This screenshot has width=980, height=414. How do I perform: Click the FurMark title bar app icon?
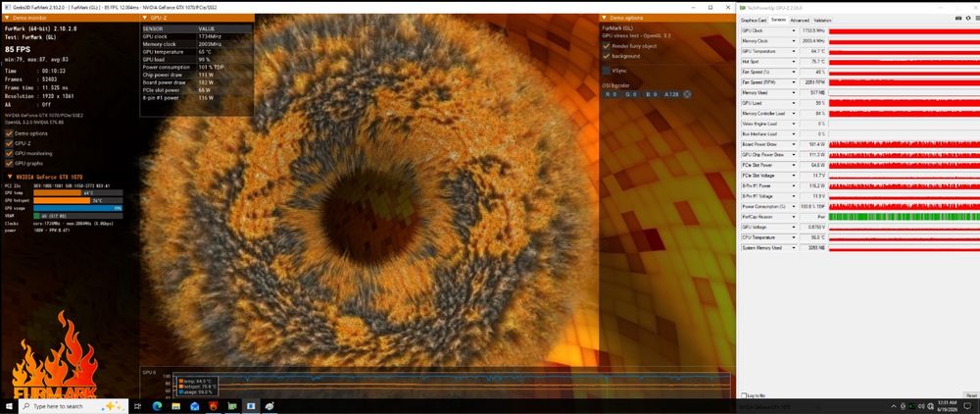7,8
